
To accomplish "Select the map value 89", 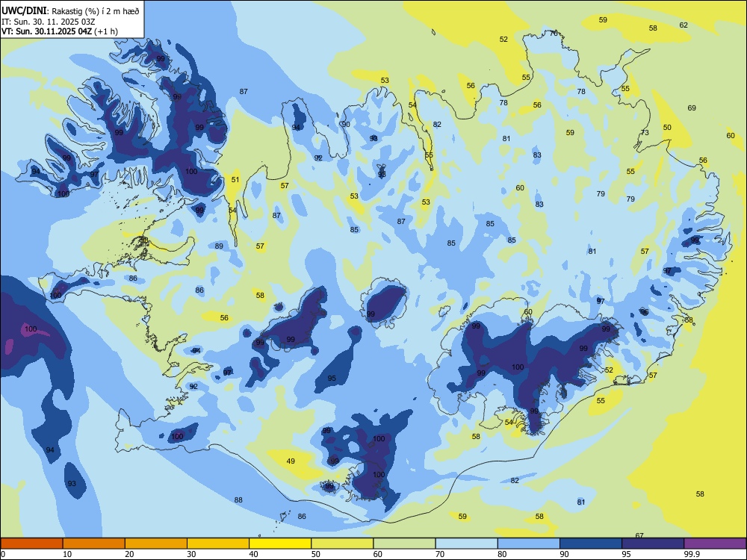I will click(219, 246).
